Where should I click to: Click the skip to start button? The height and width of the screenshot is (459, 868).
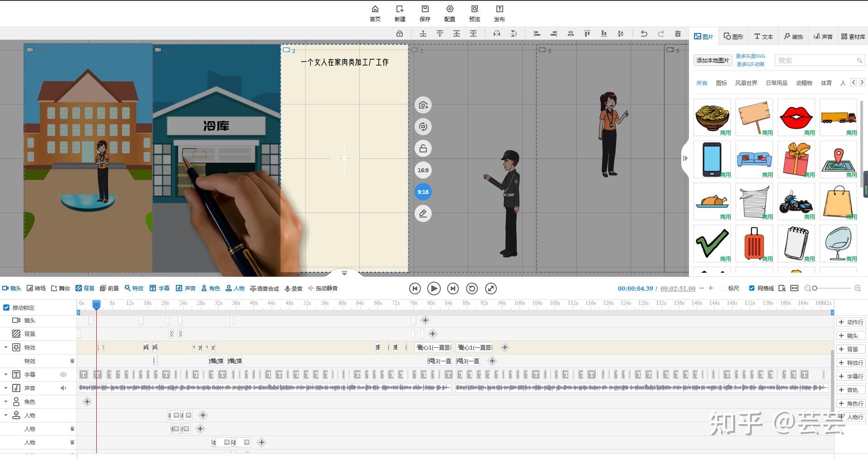point(415,289)
